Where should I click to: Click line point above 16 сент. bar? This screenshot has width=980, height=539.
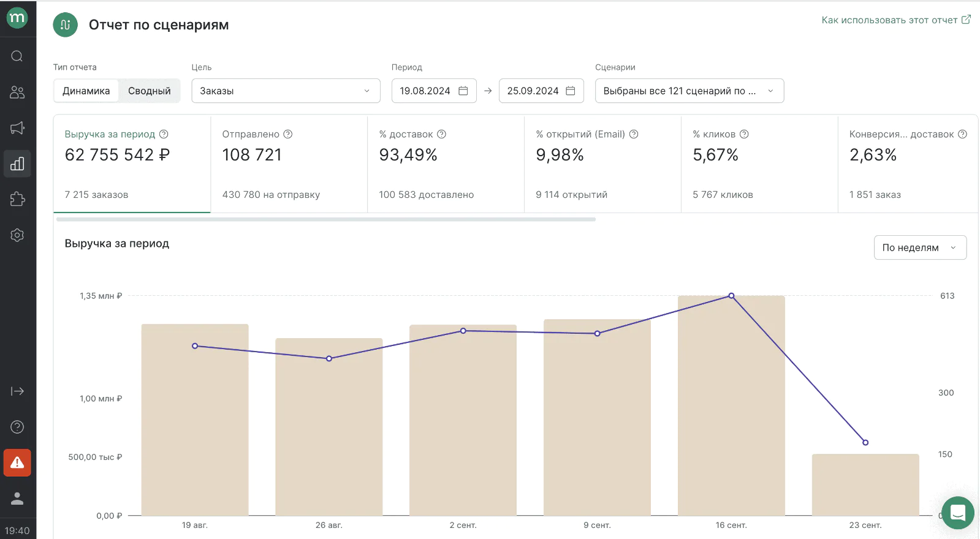pos(731,296)
